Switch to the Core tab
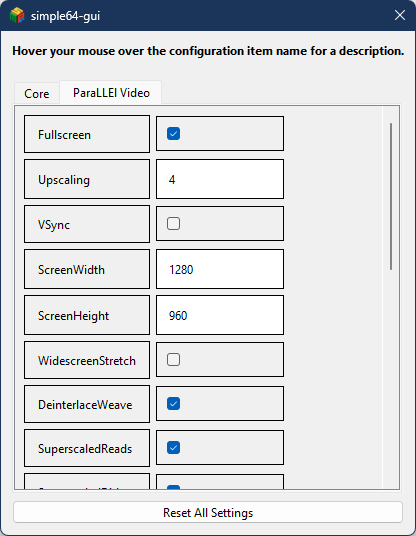The width and height of the screenshot is (416, 536). pos(37,93)
